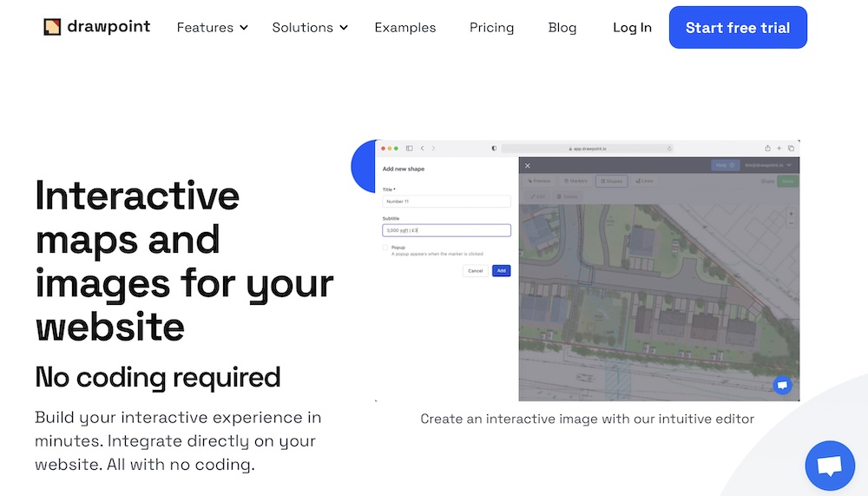The image size is (868, 496).
Task: Expand the Features menu
Action: (x=212, y=27)
